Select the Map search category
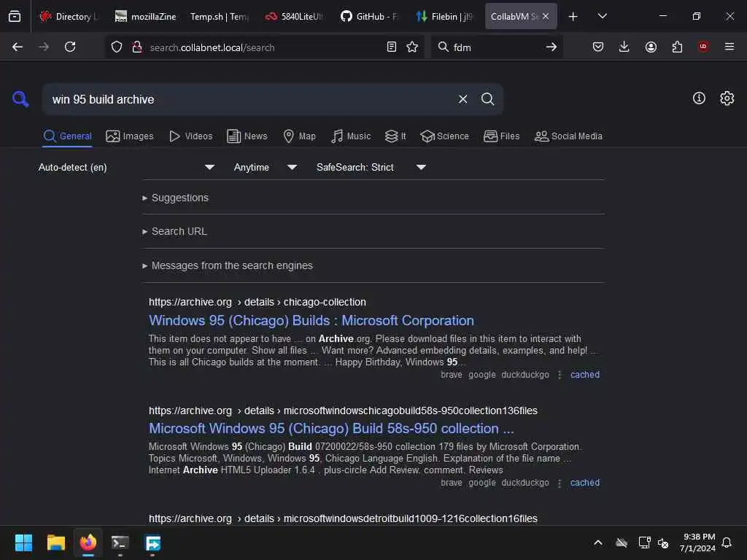This screenshot has height=560, width=747. [x=299, y=136]
